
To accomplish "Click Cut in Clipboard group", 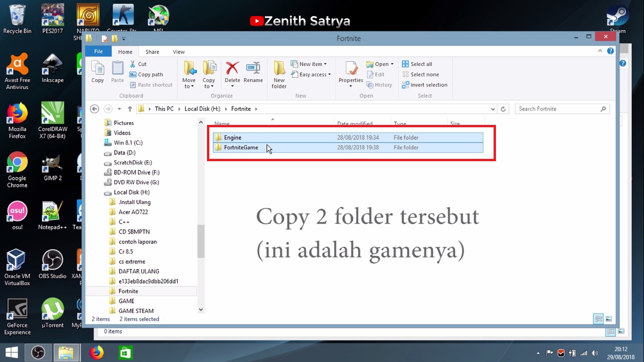I will click(x=138, y=64).
